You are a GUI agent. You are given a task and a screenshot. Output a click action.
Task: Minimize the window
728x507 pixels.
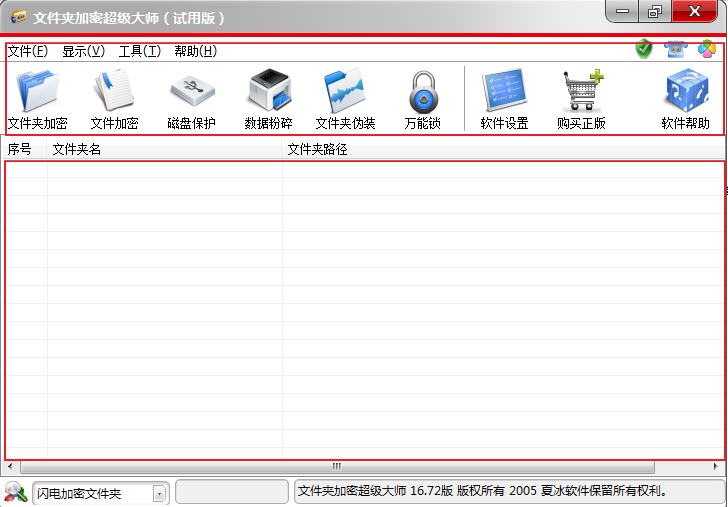click(622, 11)
